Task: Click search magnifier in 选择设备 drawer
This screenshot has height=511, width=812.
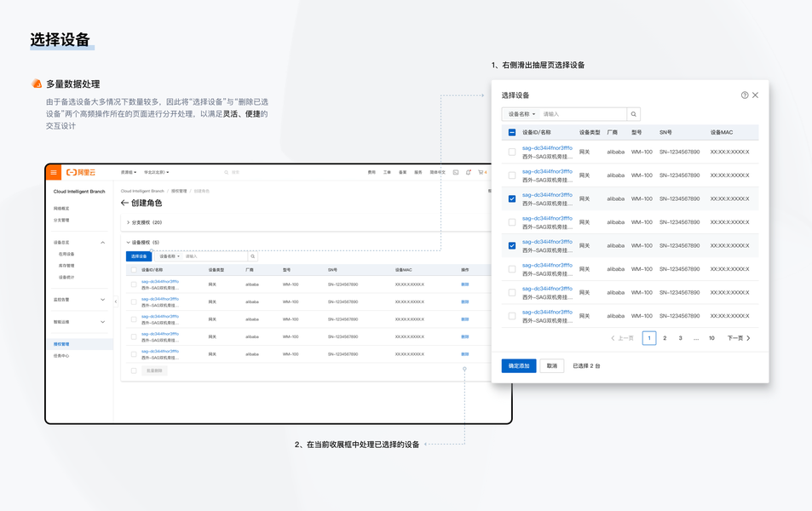Action: click(x=633, y=114)
